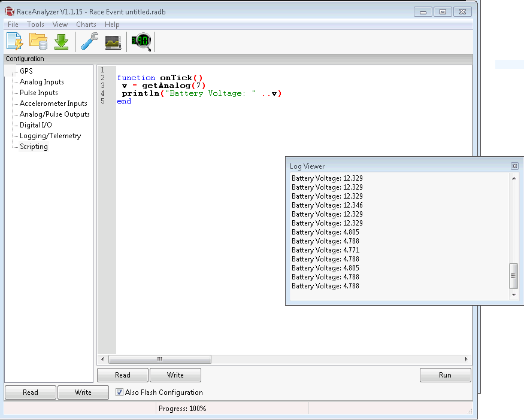Click the Run script button
This screenshot has height=420, width=524.
(445, 375)
